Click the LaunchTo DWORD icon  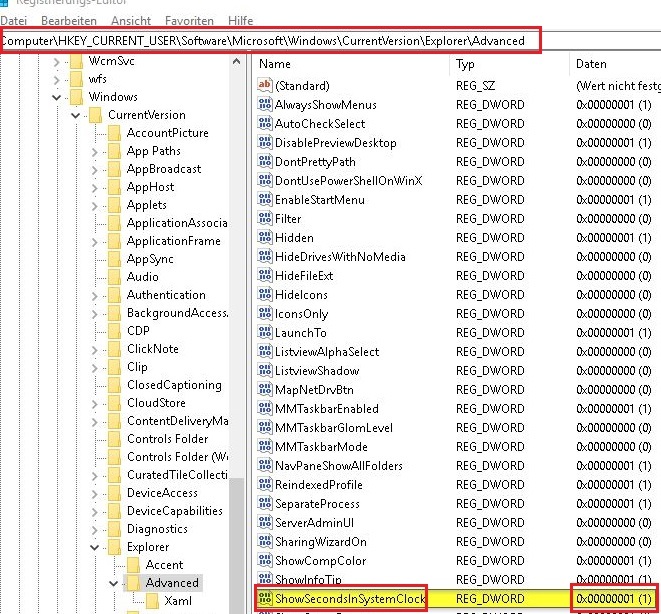pyautogui.click(x=265, y=332)
